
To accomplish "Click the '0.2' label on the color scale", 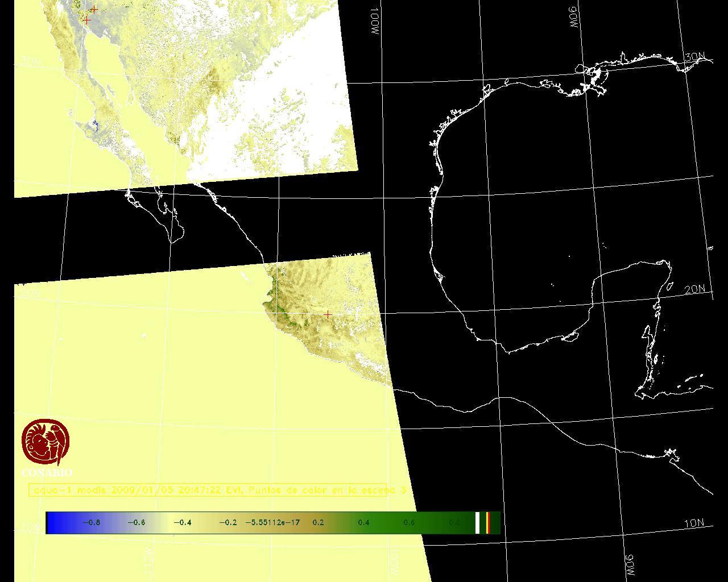I will pyautogui.click(x=318, y=522).
